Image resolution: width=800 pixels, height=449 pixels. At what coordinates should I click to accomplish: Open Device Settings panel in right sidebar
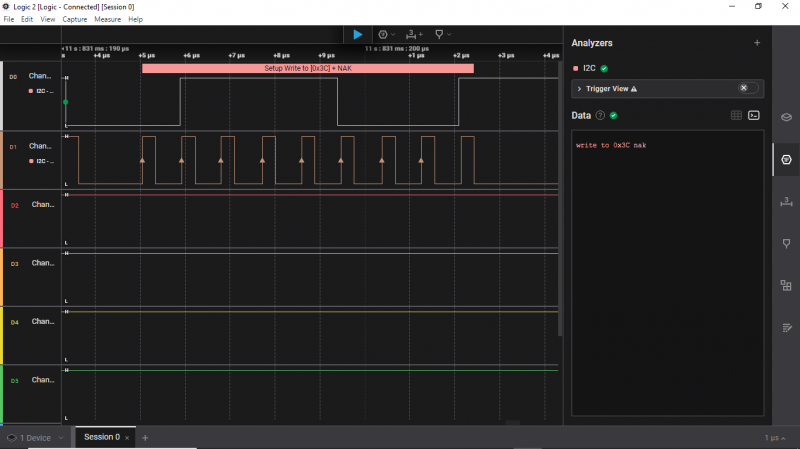click(x=786, y=116)
